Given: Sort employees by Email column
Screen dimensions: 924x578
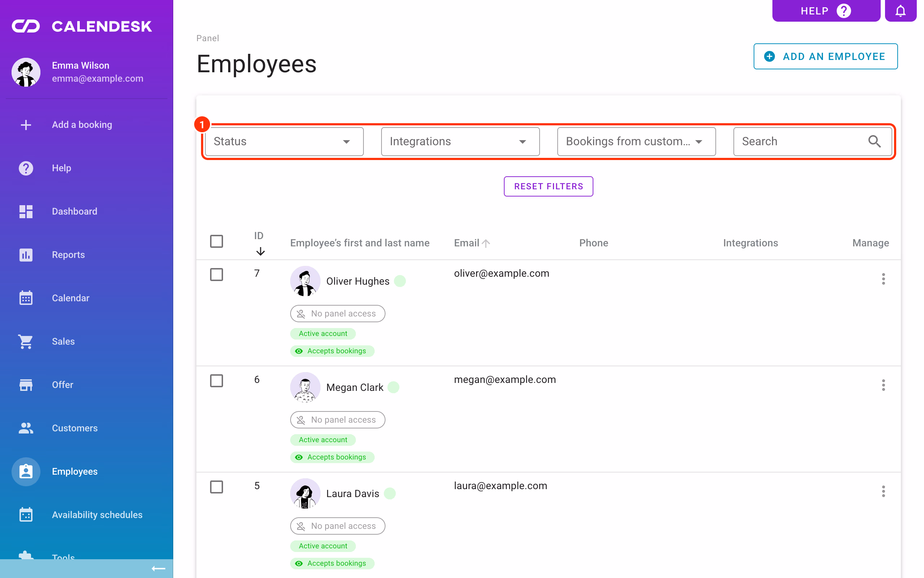Looking at the screenshot, I should click(471, 243).
